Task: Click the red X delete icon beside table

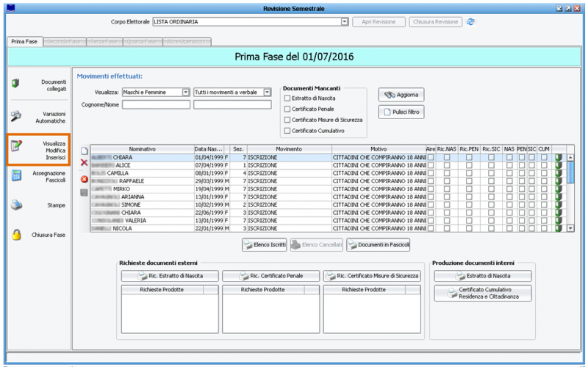Action: [84, 163]
